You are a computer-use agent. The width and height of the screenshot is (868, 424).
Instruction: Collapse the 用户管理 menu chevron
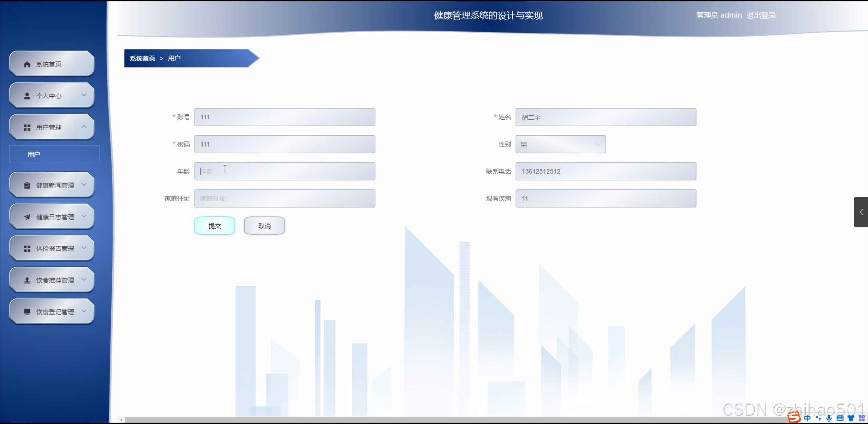click(84, 127)
